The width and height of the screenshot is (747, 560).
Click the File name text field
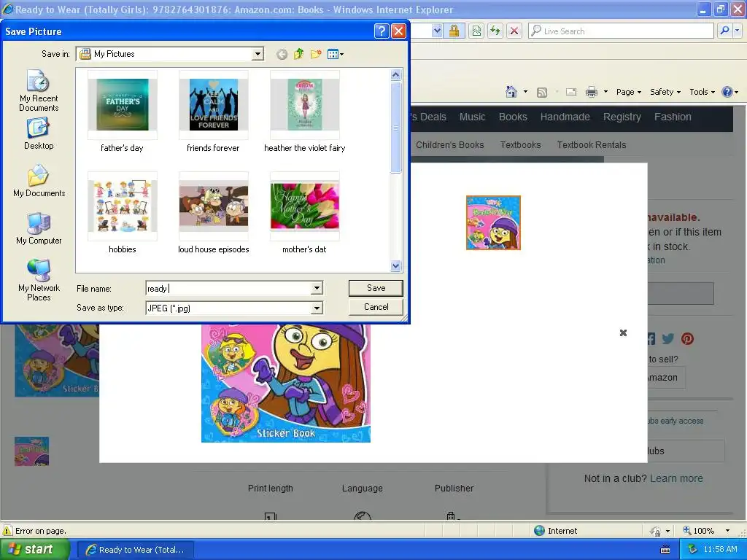pos(228,288)
